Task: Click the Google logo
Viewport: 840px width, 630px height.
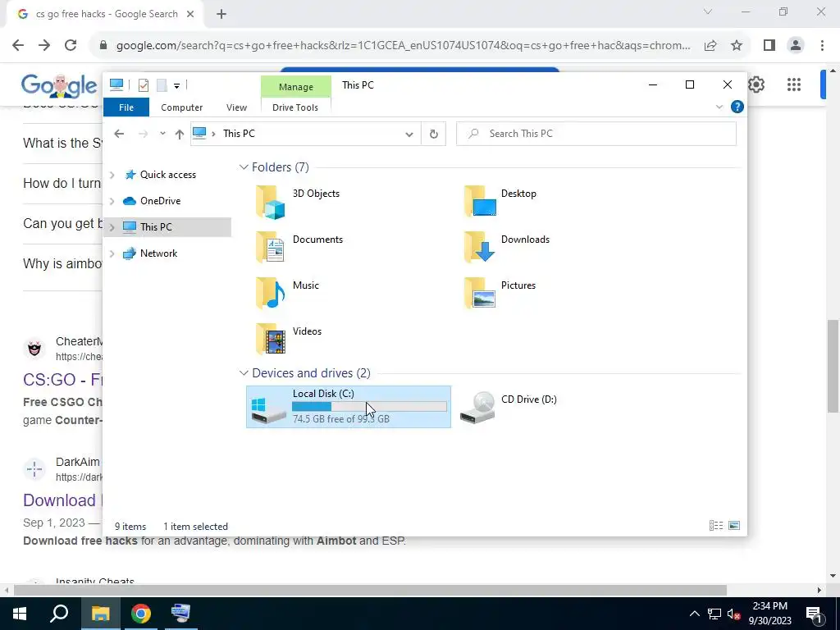Action: point(59,86)
